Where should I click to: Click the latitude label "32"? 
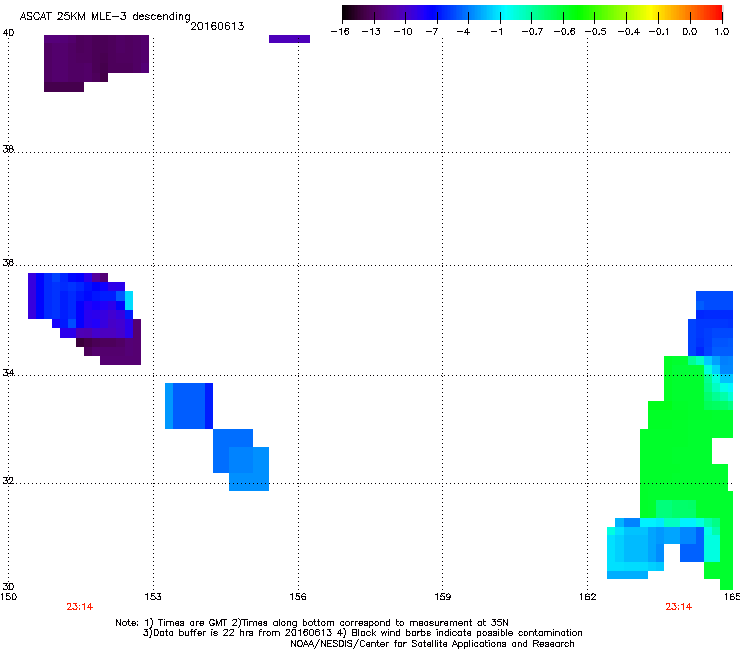[8, 481]
